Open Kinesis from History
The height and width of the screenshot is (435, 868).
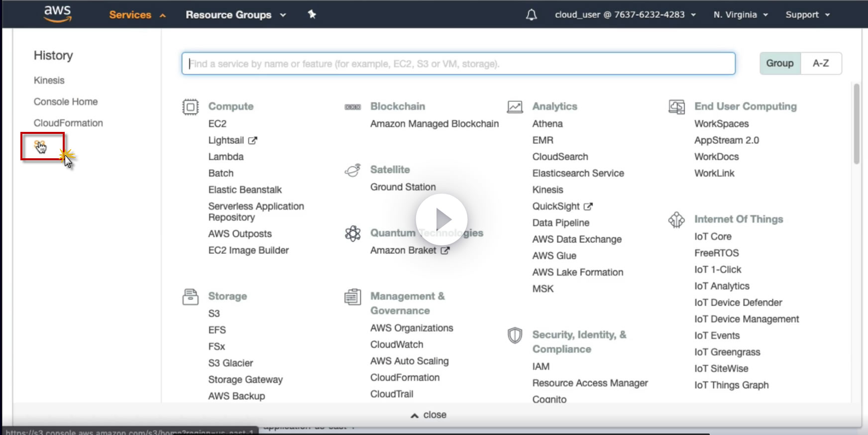[x=49, y=81]
